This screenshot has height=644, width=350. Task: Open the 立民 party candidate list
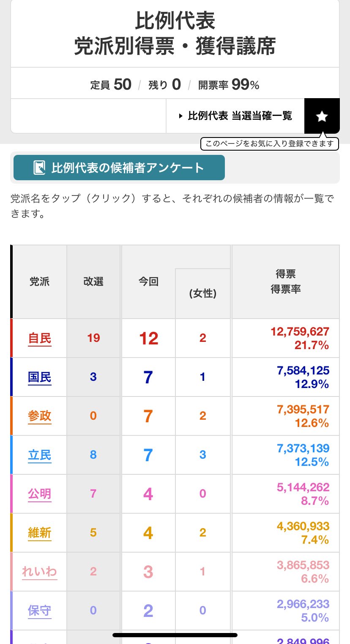(40, 455)
